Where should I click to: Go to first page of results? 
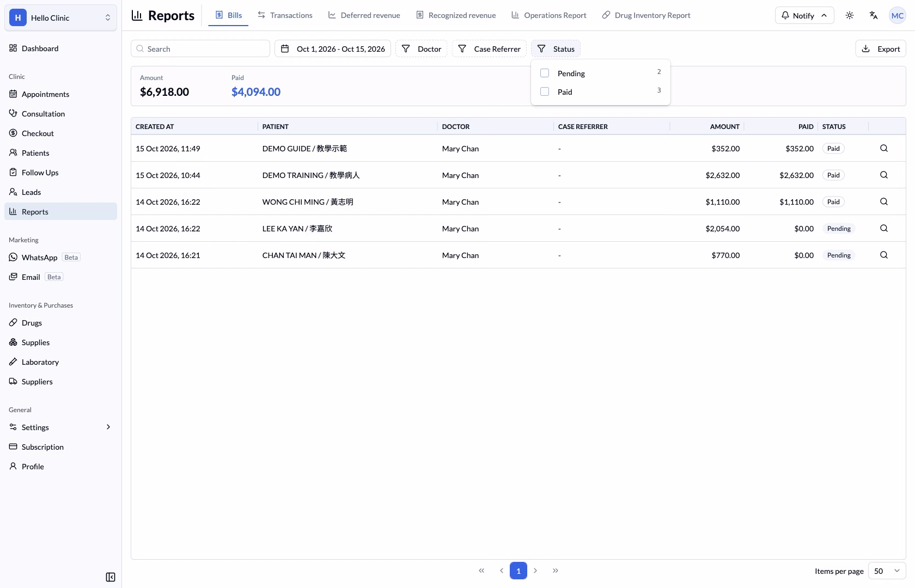pyautogui.click(x=481, y=571)
